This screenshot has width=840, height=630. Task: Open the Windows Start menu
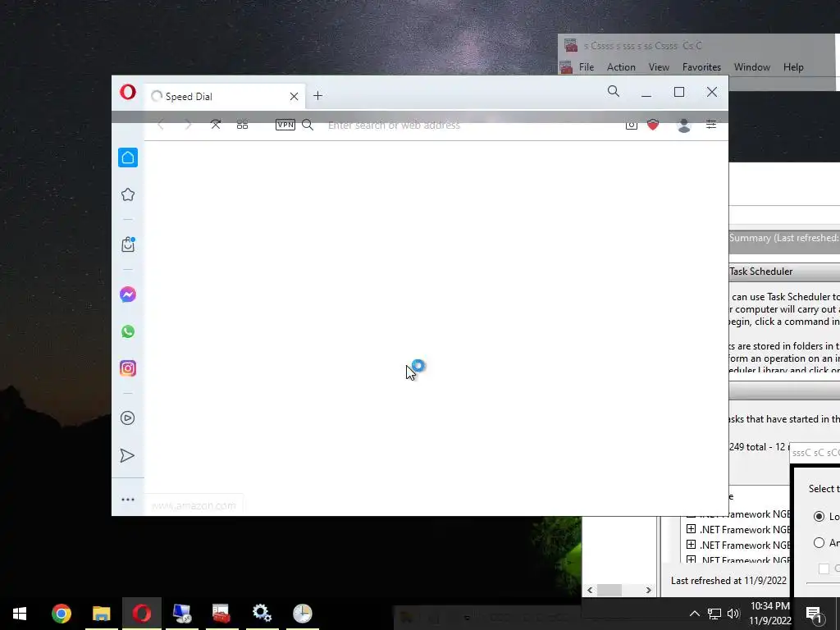click(x=20, y=614)
